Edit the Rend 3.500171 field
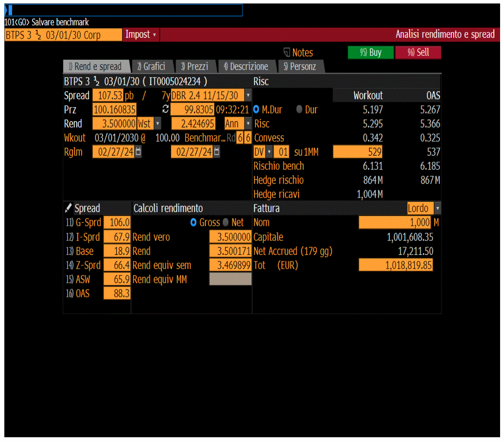Viewport: 504px width, 442px height. click(x=230, y=251)
